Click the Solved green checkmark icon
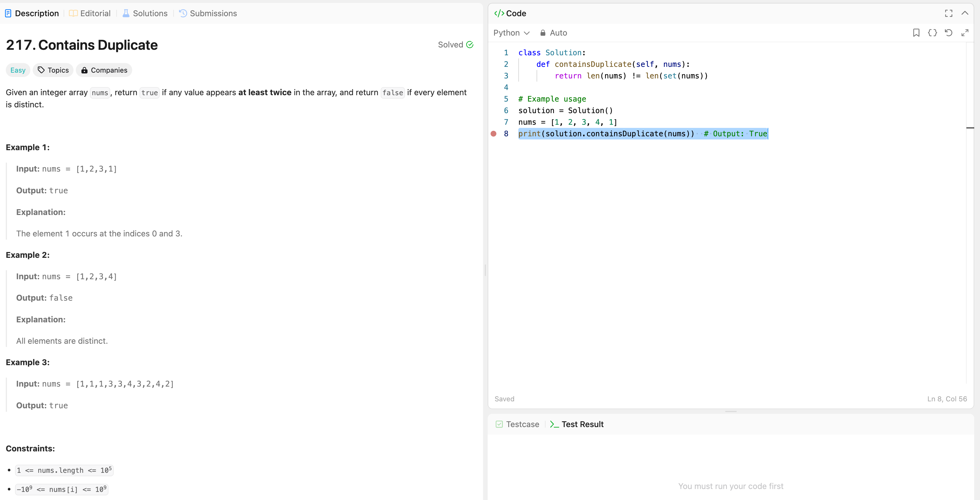This screenshot has height=500, width=980. click(470, 45)
